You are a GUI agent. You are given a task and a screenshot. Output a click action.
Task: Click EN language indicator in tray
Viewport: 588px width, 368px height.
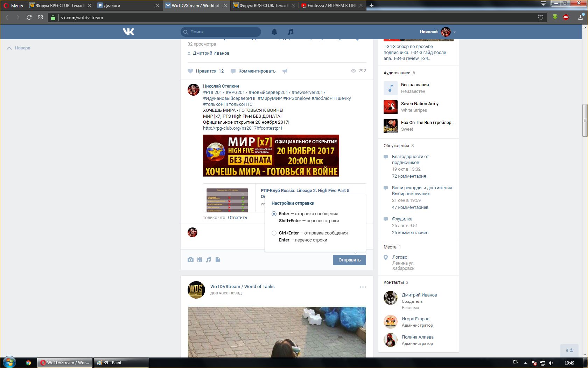pyautogui.click(x=516, y=362)
